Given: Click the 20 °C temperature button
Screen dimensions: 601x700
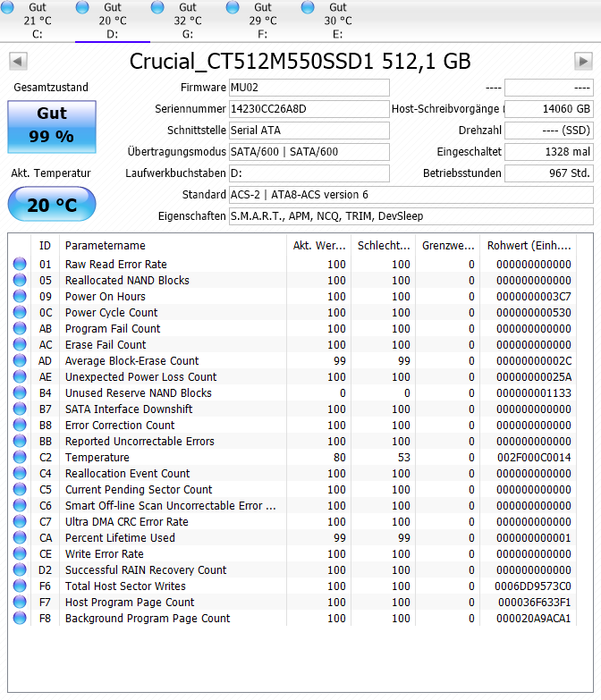Looking at the screenshot, I should click(52, 205).
